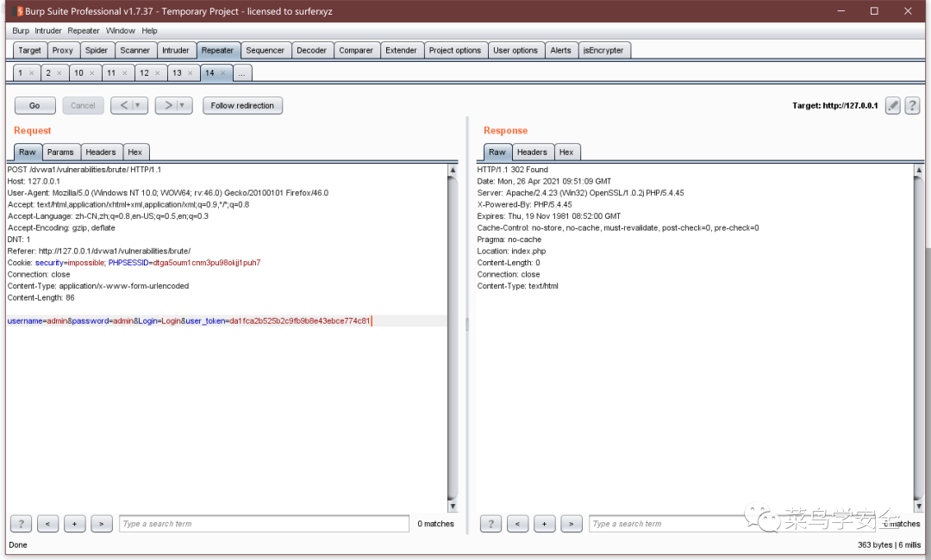Close Repeater tab 12 with its x

(x=158, y=73)
